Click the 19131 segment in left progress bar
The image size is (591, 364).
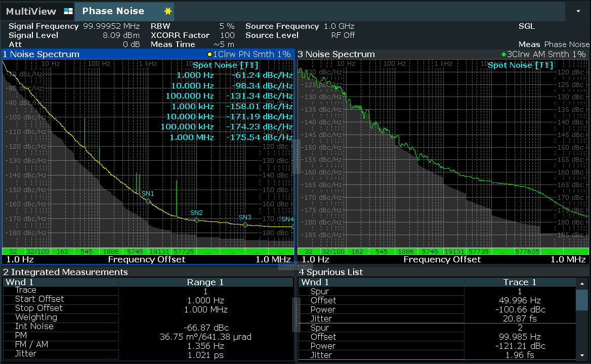pos(159,251)
